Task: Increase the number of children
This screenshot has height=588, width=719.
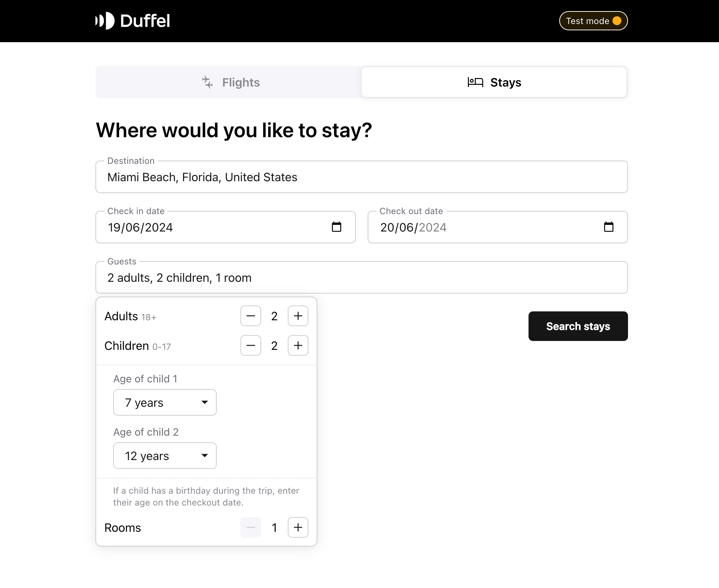Action: [298, 345]
